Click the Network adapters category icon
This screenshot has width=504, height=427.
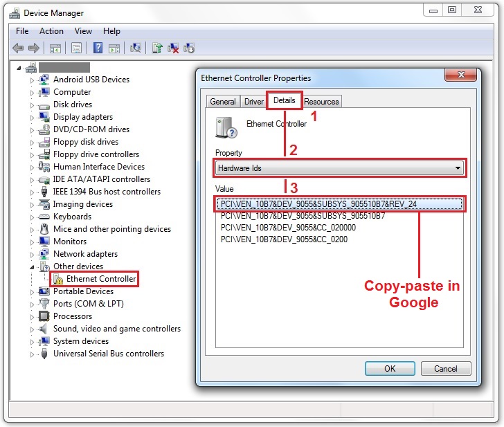coord(44,254)
